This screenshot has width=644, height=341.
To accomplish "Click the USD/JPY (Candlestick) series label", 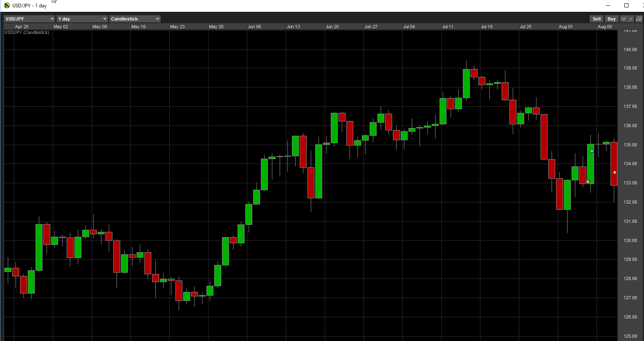I will (x=27, y=32).
